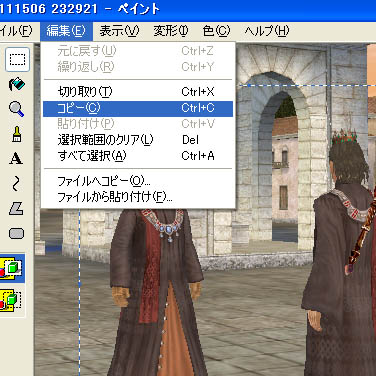The width and height of the screenshot is (376, 376).
Task: Enable opaque selection mode option
Action: (x=12, y=269)
